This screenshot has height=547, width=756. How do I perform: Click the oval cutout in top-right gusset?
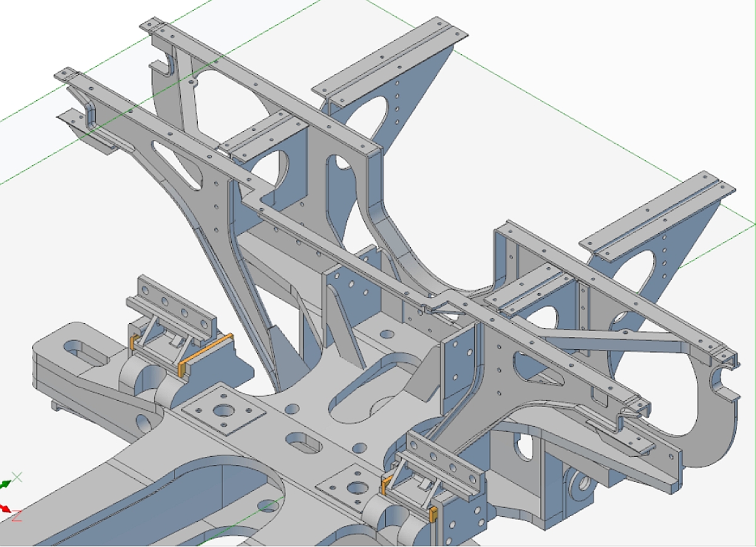[x=367, y=118]
